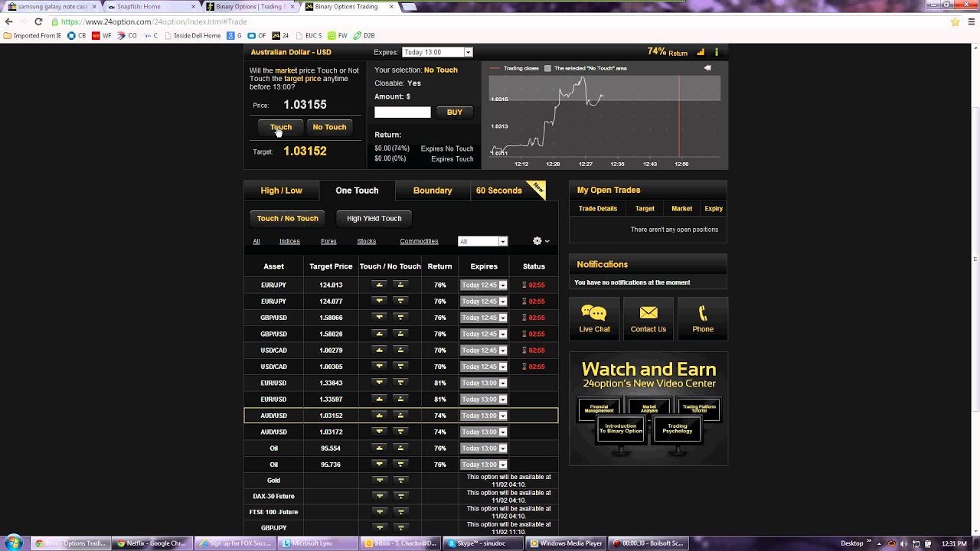Screen dimensions: 980x551
Task: Switch to Touch / No Touch mode
Action: tap(287, 218)
